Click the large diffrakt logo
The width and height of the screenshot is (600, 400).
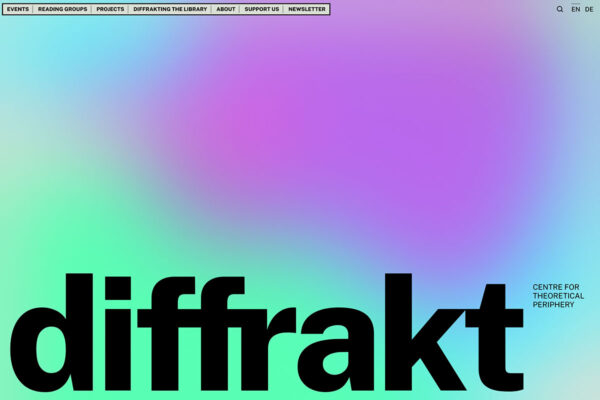click(x=267, y=332)
